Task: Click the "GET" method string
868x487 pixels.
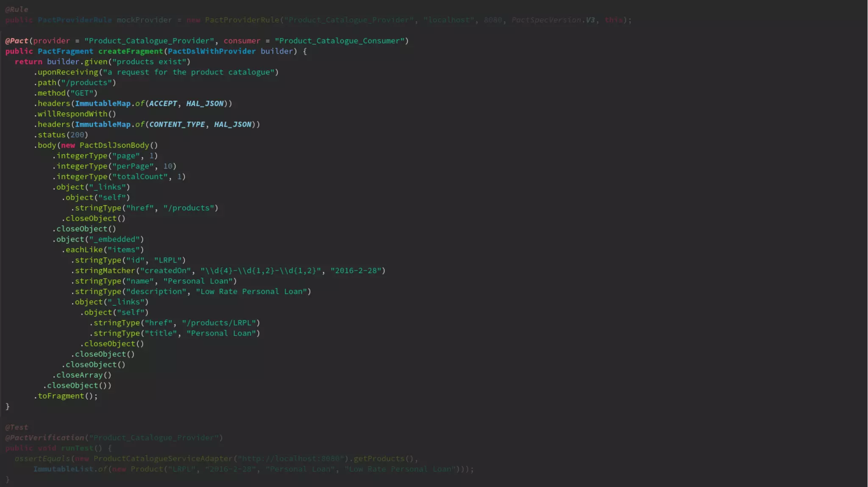Action: (81, 93)
